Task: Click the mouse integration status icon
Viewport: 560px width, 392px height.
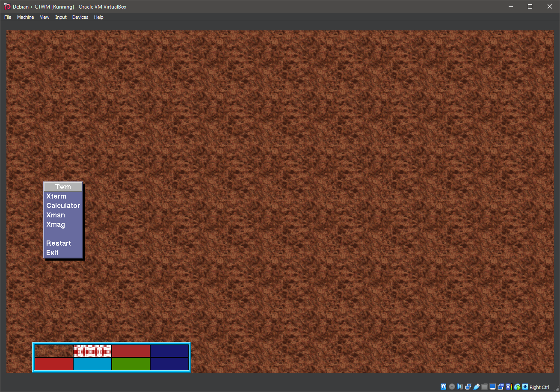Action: [517, 387]
